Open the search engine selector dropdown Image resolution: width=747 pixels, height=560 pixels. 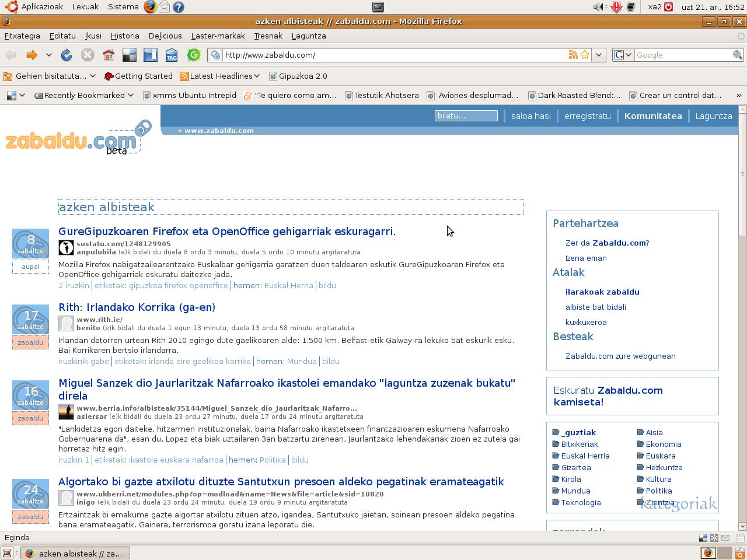coord(623,55)
